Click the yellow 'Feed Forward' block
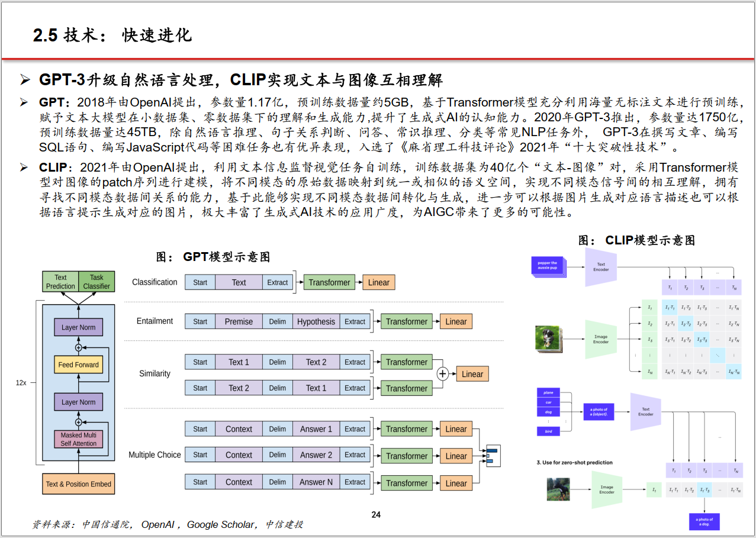This screenshot has height=538, width=756. pos(78,365)
